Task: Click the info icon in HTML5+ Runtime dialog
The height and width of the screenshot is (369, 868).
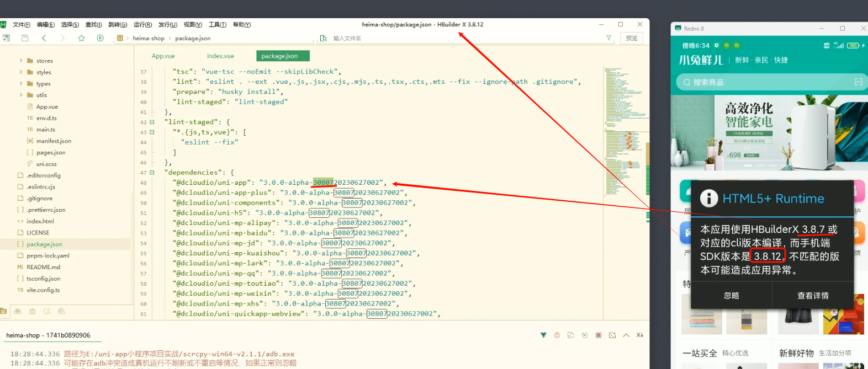Action: 709,198
